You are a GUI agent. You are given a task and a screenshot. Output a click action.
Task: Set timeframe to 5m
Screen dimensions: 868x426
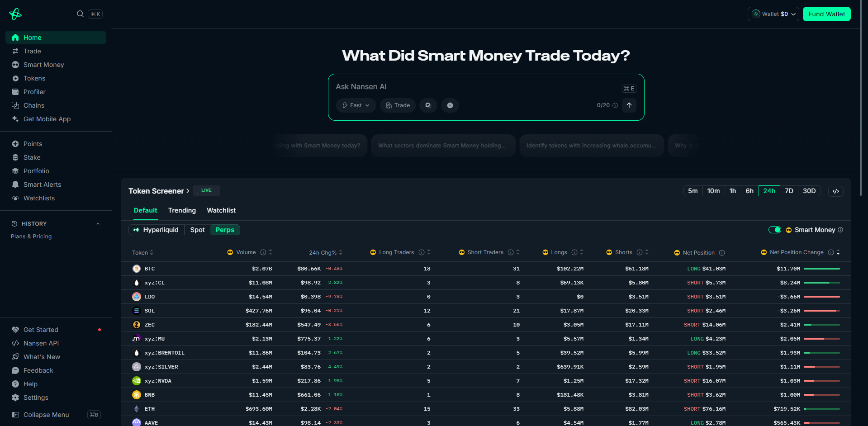pyautogui.click(x=693, y=191)
